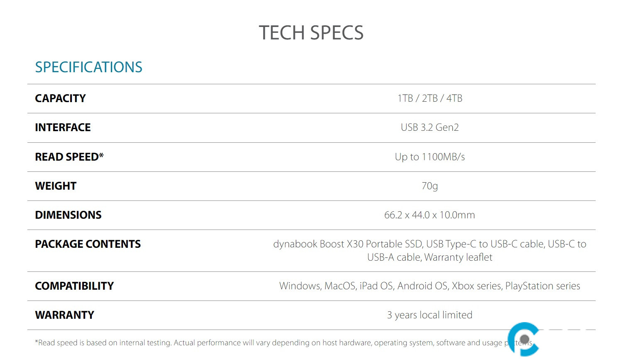
Task: Click the DIMENSIONS row label
Action: pyautogui.click(x=68, y=215)
